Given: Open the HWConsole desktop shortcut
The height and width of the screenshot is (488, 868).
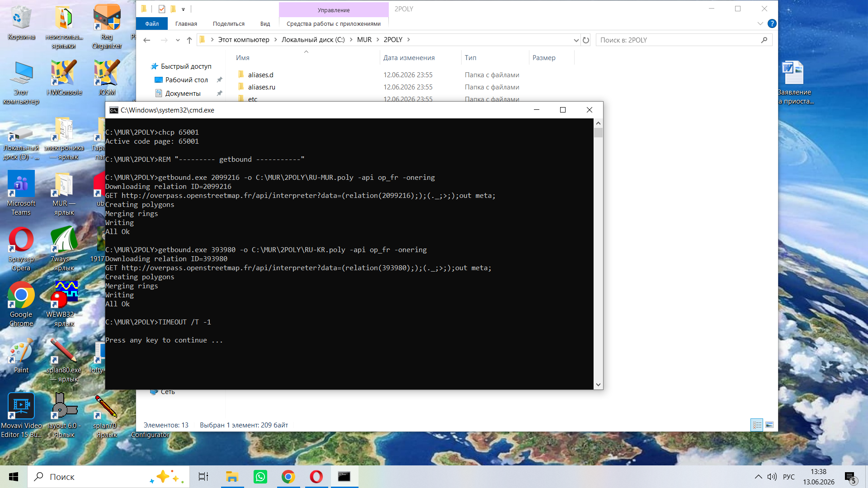Looking at the screenshot, I should (64, 77).
